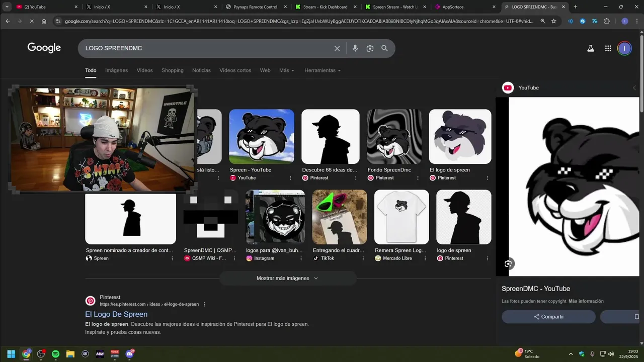This screenshot has width=644, height=362.
Task: Open the Chrome extensions puzzle menu
Action: pyautogui.click(x=607, y=21)
